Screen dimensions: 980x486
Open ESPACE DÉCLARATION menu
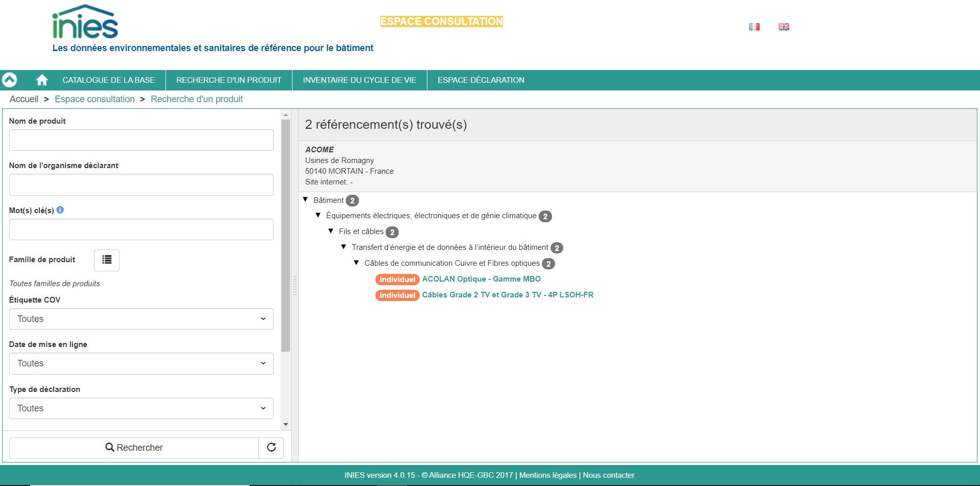tap(481, 80)
